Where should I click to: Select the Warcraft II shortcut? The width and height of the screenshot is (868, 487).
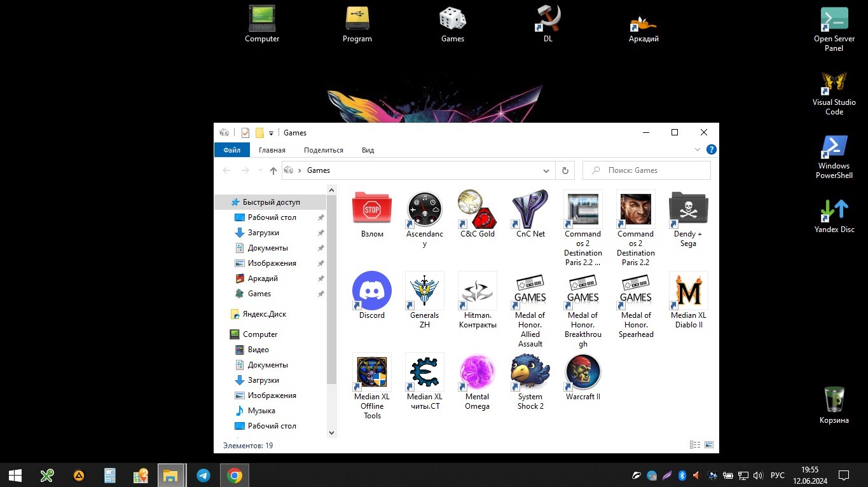pyautogui.click(x=583, y=377)
